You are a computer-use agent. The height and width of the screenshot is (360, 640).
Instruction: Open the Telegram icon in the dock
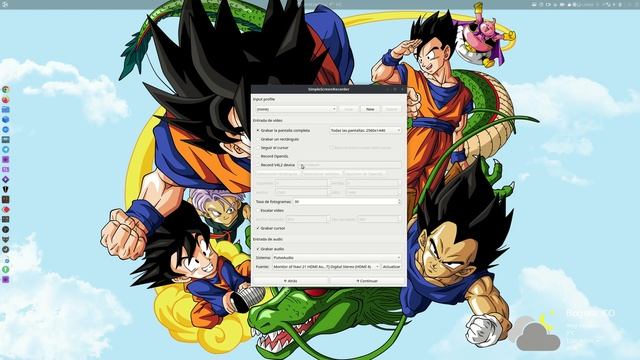click(6, 149)
